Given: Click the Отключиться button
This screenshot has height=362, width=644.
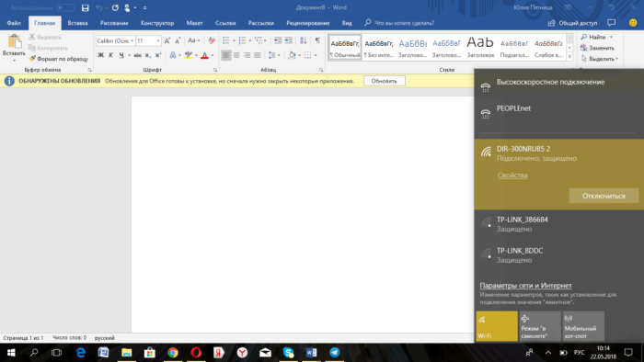Looking at the screenshot, I should pyautogui.click(x=604, y=196).
